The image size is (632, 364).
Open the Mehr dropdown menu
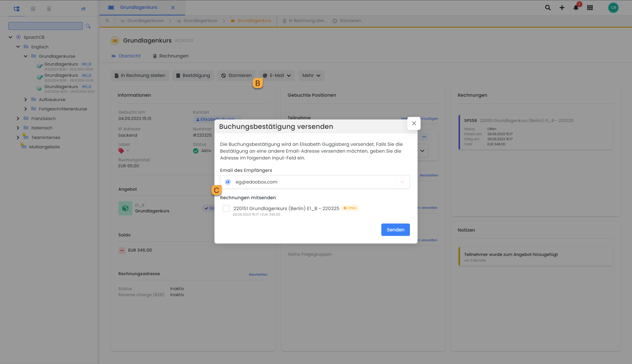(311, 75)
